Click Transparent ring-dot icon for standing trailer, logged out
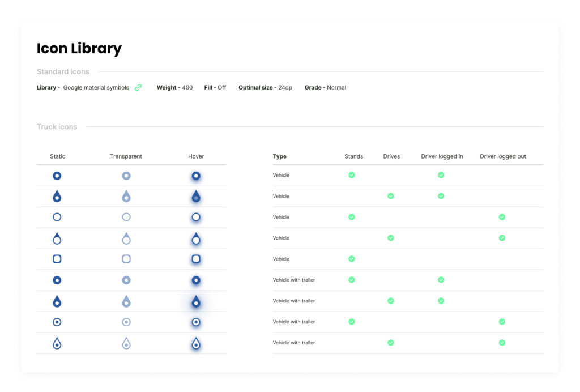 [126, 322]
